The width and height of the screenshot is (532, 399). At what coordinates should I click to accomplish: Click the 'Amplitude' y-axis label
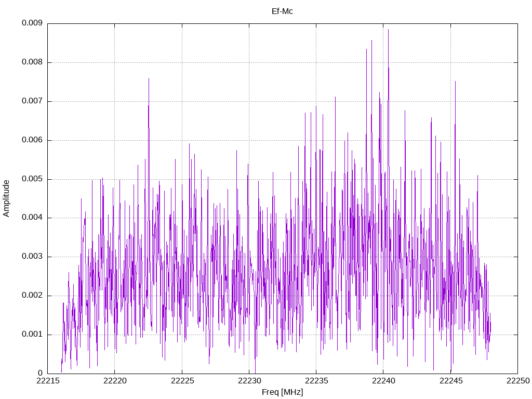point(6,198)
